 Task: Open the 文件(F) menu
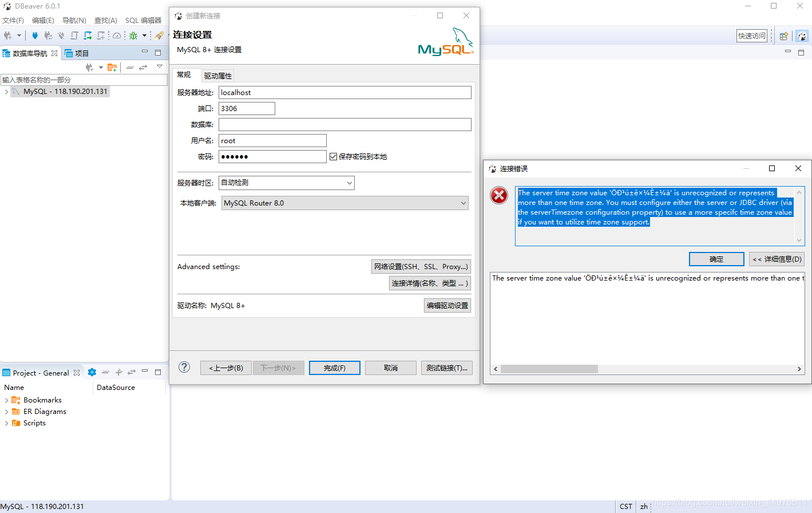(13, 20)
